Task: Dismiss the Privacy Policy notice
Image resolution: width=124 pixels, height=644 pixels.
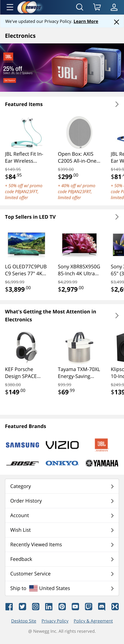Action: 116,22
